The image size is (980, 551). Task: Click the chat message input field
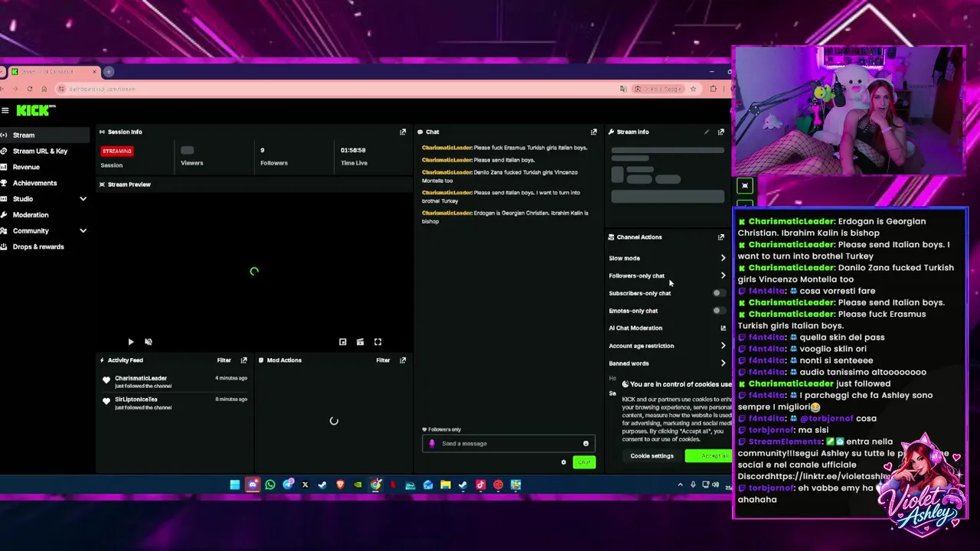[508, 444]
